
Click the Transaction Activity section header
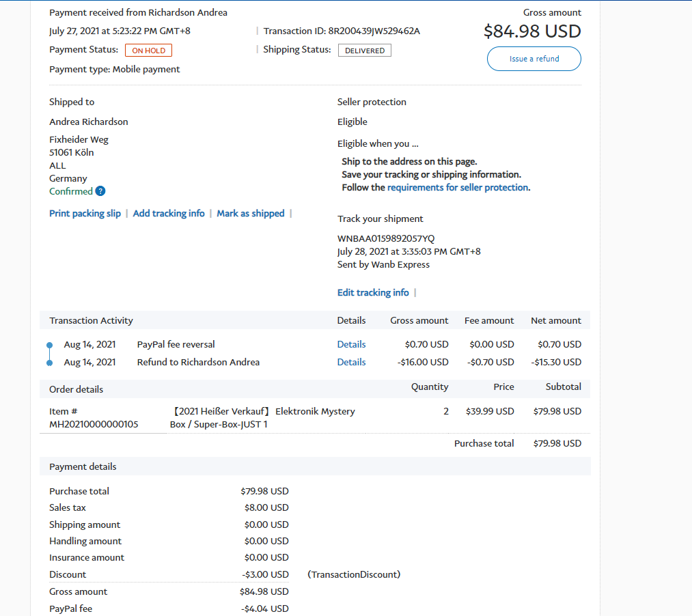tap(91, 320)
